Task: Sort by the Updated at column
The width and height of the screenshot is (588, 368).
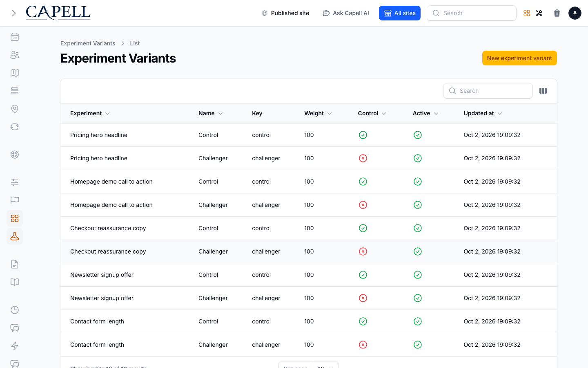Action: pos(483,113)
